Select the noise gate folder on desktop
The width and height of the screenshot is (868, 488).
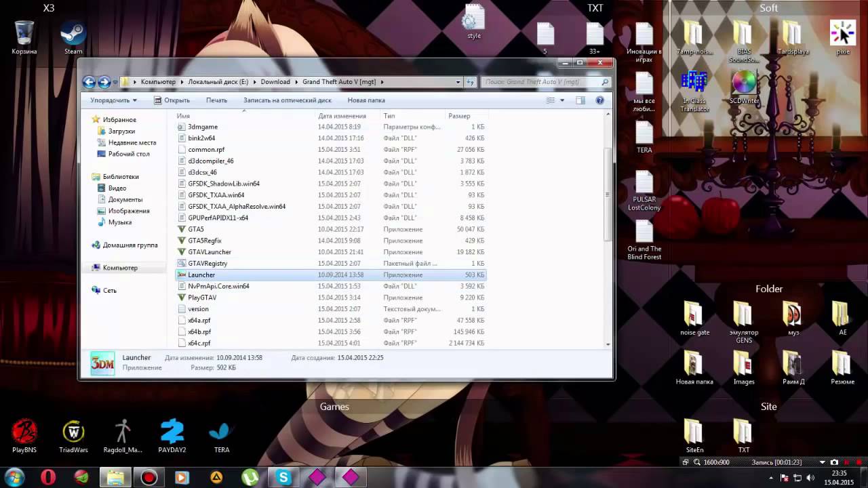[x=694, y=319]
